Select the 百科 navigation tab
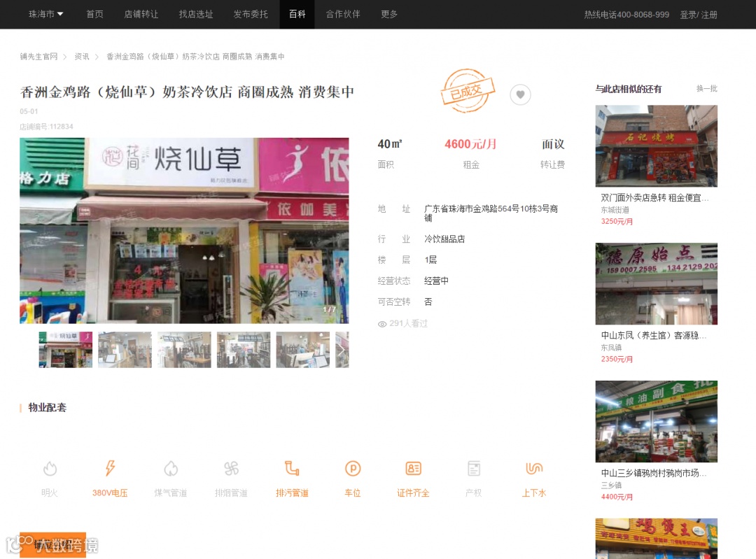This screenshot has width=756, height=559. 297,15
